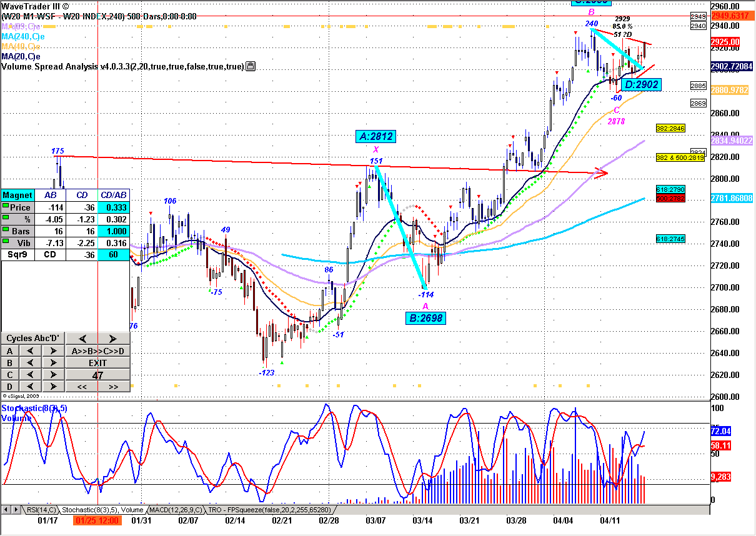Toggle the green % magnet indicator

pos(6,219)
